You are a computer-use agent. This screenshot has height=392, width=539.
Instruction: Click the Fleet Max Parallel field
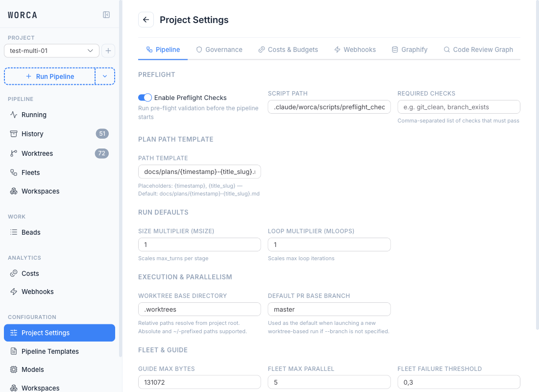coord(329,382)
